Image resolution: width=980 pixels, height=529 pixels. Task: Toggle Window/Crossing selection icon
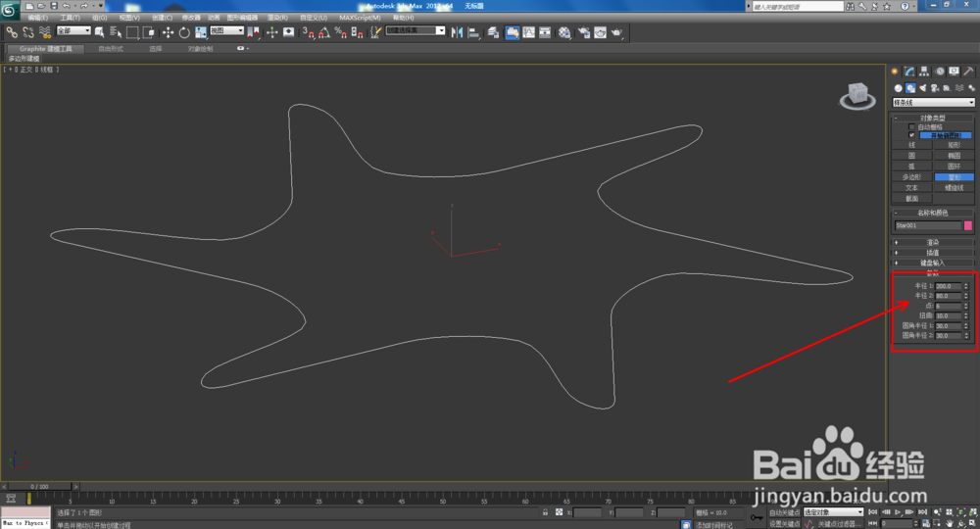click(x=148, y=32)
